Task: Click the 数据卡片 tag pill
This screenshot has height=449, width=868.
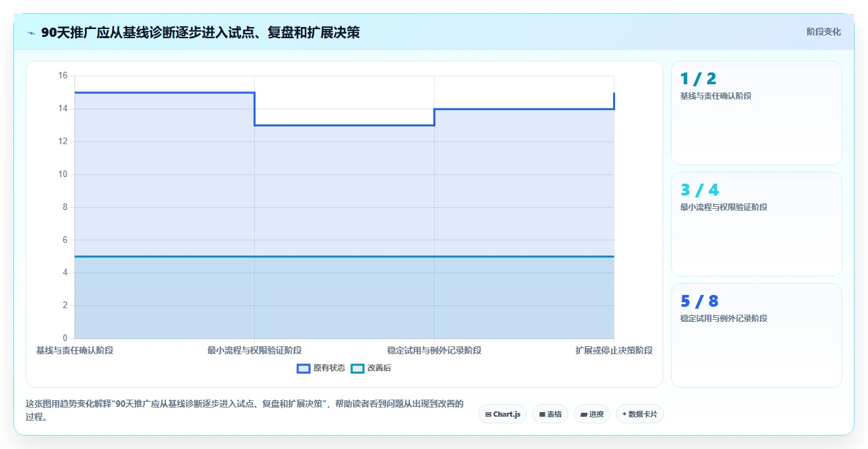Action: (639, 414)
